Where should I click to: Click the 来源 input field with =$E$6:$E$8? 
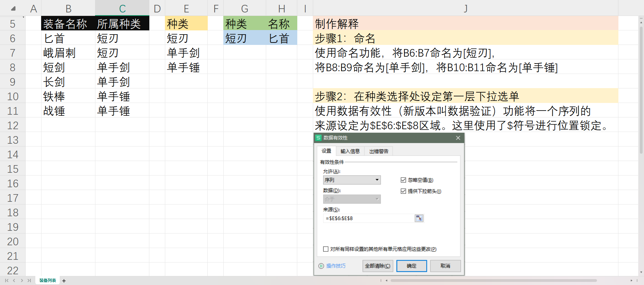pos(368,218)
